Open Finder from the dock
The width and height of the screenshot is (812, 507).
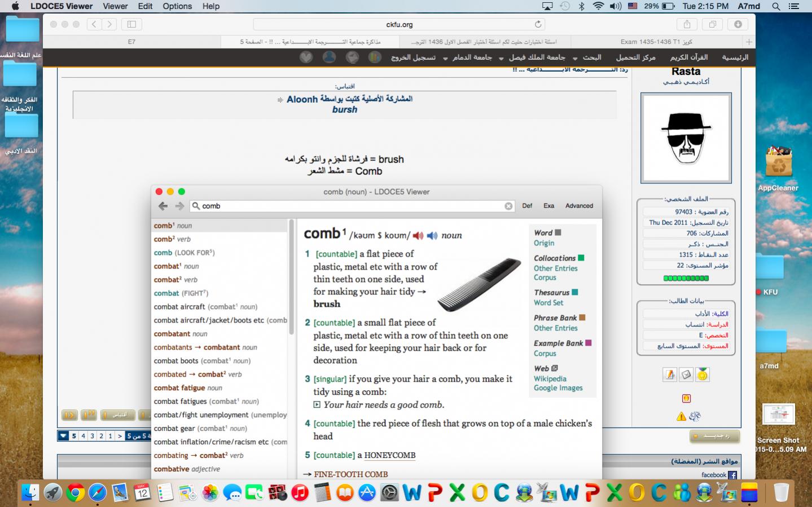pos(30,493)
